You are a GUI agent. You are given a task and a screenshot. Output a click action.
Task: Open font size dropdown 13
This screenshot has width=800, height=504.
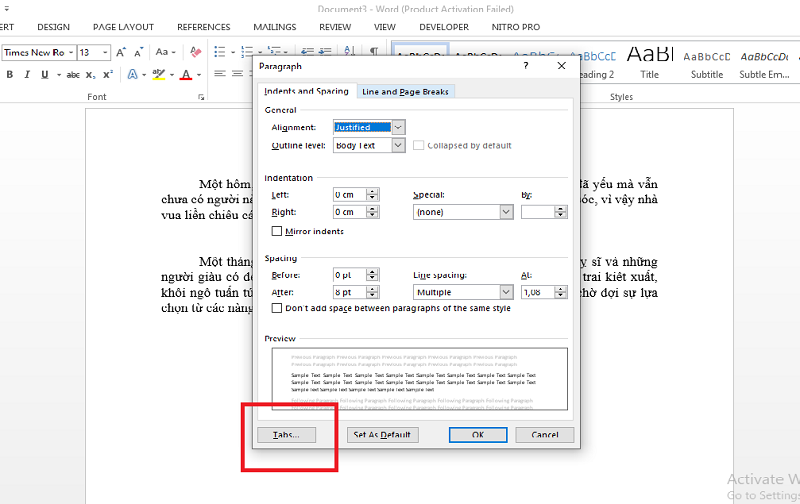pos(105,53)
